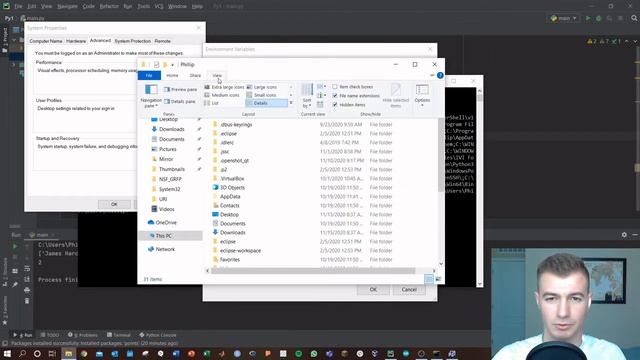Click the OneDrive cloud in the navigation pane
Image resolution: width=640 pixels, height=360 pixels.
coord(151,222)
